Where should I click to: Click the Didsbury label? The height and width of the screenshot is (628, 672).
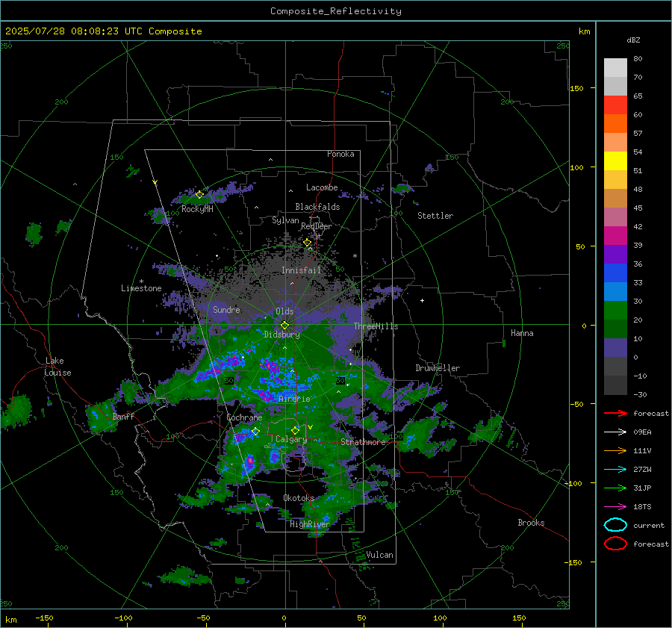[x=282, y=335]
